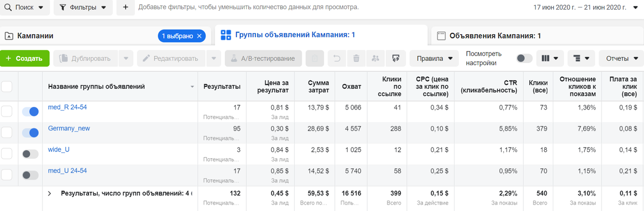Tick the checkbox for row med_U 24-54
644x211 pixels.
(x=6, y=175)
